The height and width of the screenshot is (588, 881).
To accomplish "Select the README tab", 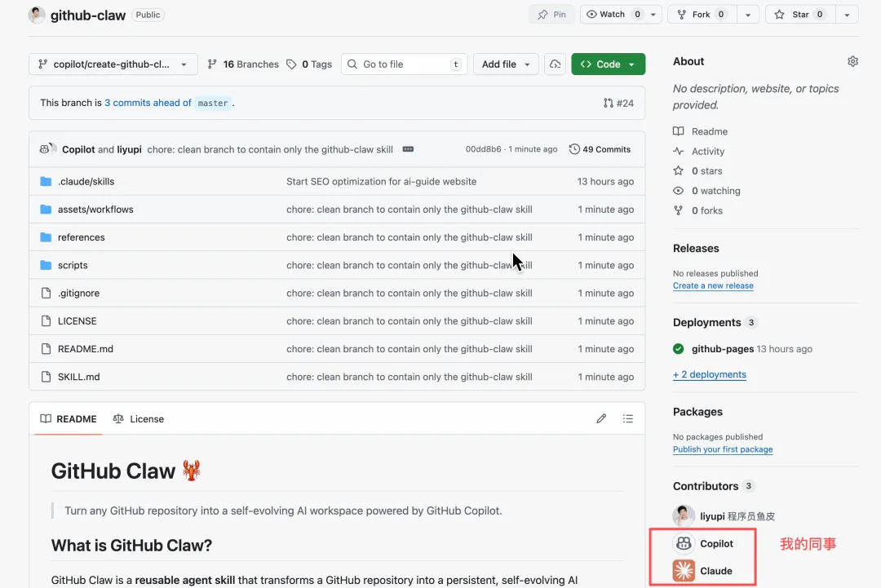I will (69, 419).
